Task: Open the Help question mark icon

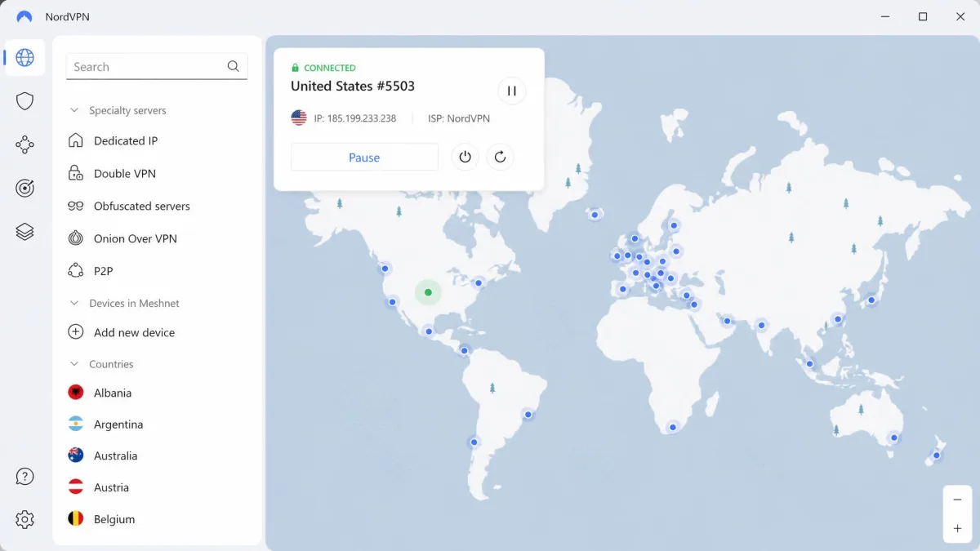Action: point(24,477)
